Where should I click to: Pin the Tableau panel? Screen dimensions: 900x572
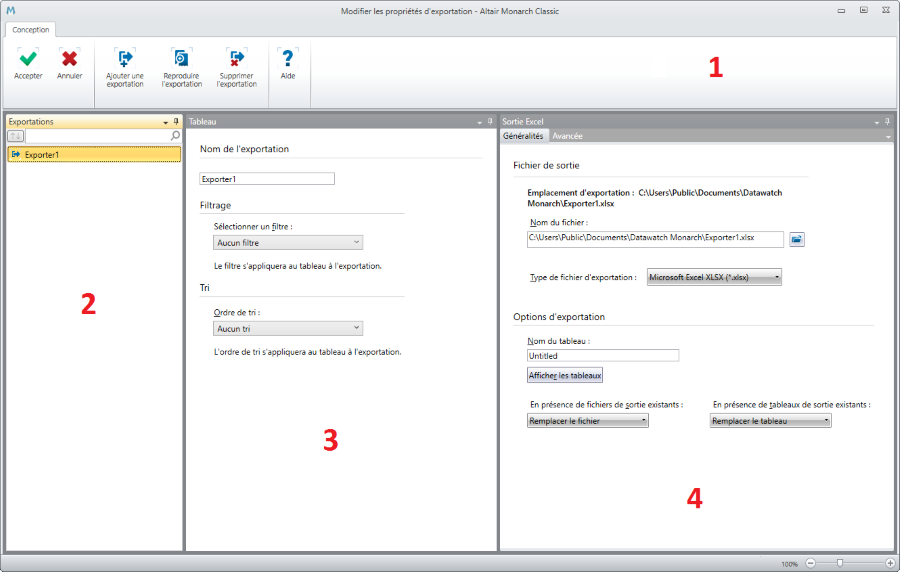pyautogui.click(x=490, y=122)
